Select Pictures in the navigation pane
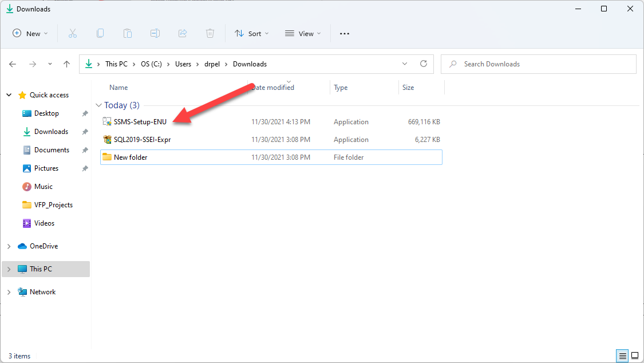The width and height of the screenshot is (644, 363). 46,168
